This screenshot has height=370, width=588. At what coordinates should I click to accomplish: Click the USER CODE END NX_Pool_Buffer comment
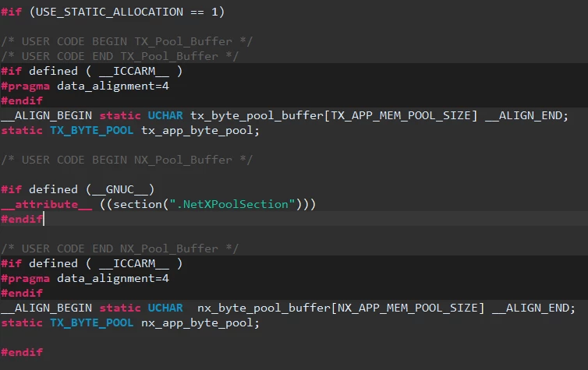tap(120, 248)
